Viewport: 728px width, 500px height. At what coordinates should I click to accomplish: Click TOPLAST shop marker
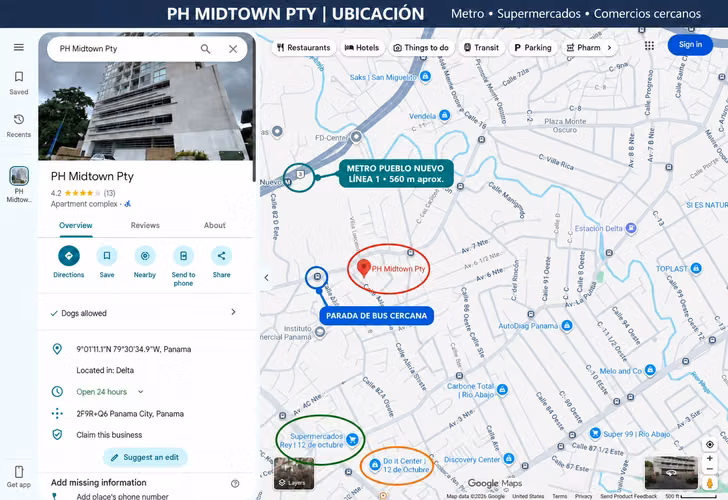696,268
